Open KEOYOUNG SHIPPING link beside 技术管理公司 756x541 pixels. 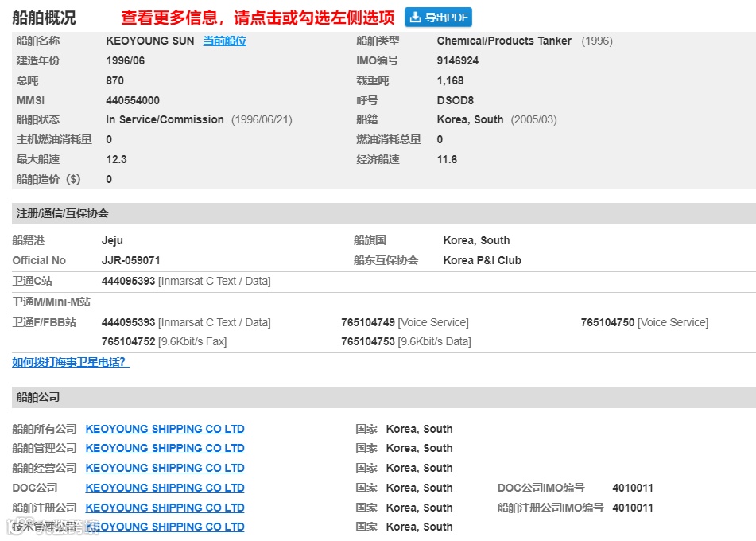pyautogui.click(x=165, y=527)
